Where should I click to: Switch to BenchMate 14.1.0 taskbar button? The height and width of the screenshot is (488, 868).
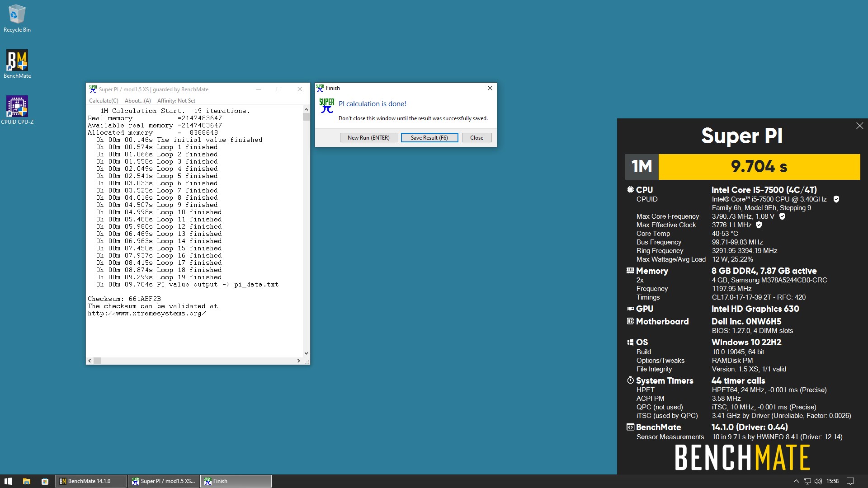90,481
